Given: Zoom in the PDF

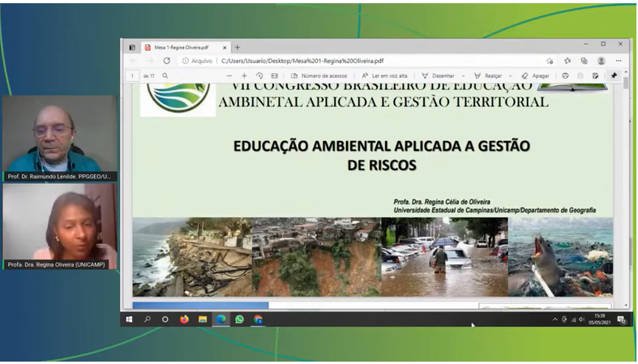Looking at the screenshot, I should [244, 75].
